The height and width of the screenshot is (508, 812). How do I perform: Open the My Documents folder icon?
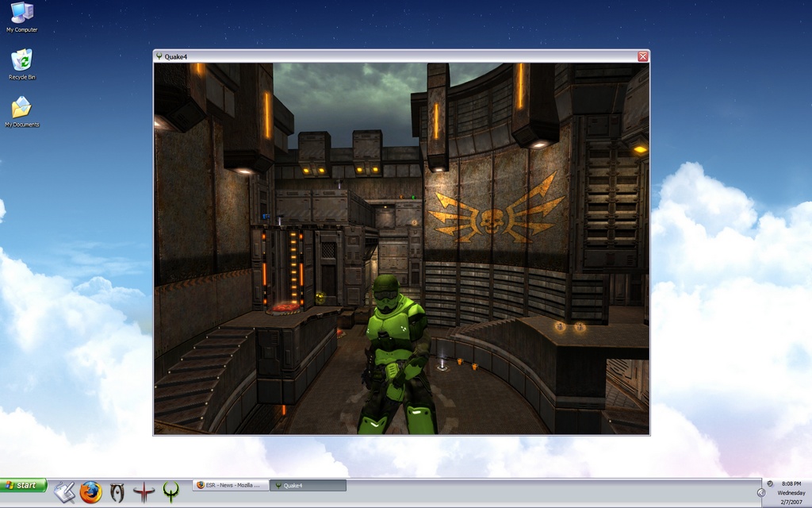(x=21, y=109)
